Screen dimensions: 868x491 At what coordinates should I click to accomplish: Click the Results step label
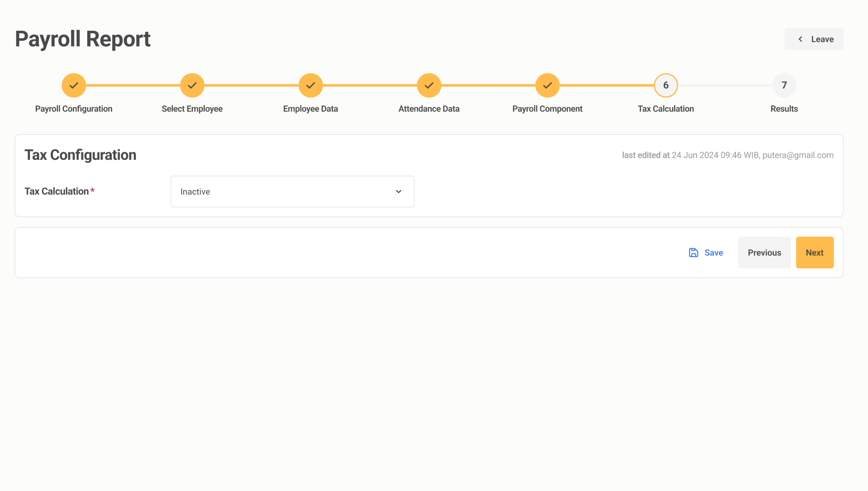pos(784,109)
